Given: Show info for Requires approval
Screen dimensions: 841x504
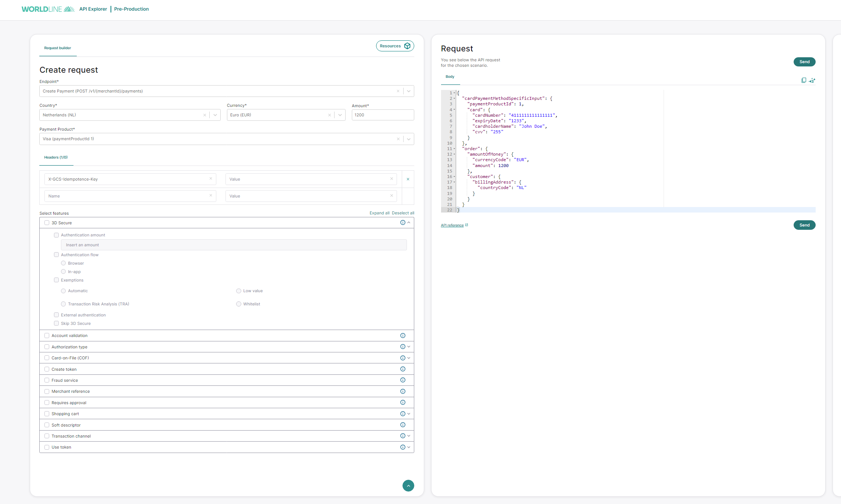Looking at the screenshot, I should point(403,402).
